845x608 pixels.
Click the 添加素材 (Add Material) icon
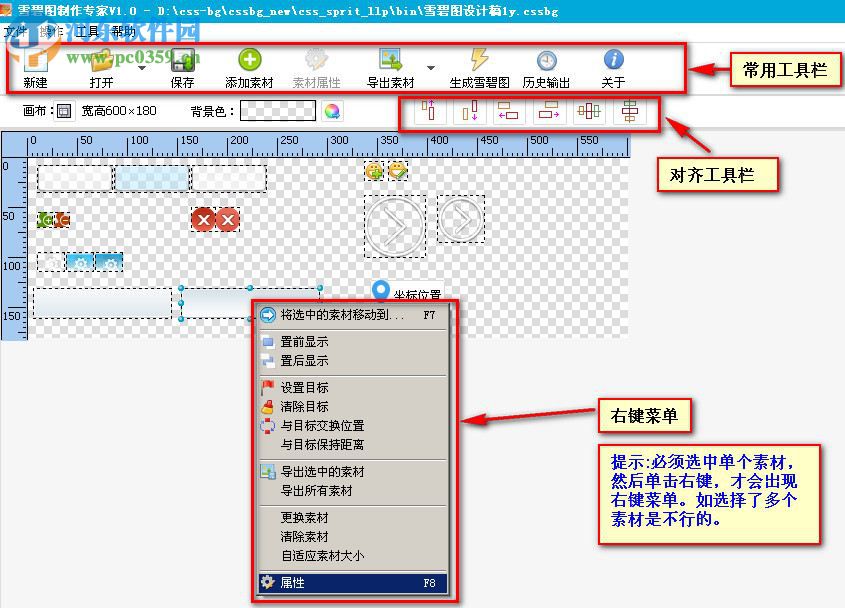tap(250, 60)
